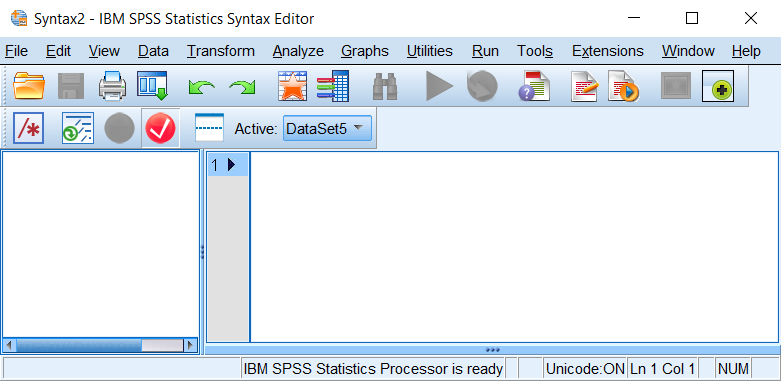
Task: Open Syntax Help document icon
Action: coord(534,86)
